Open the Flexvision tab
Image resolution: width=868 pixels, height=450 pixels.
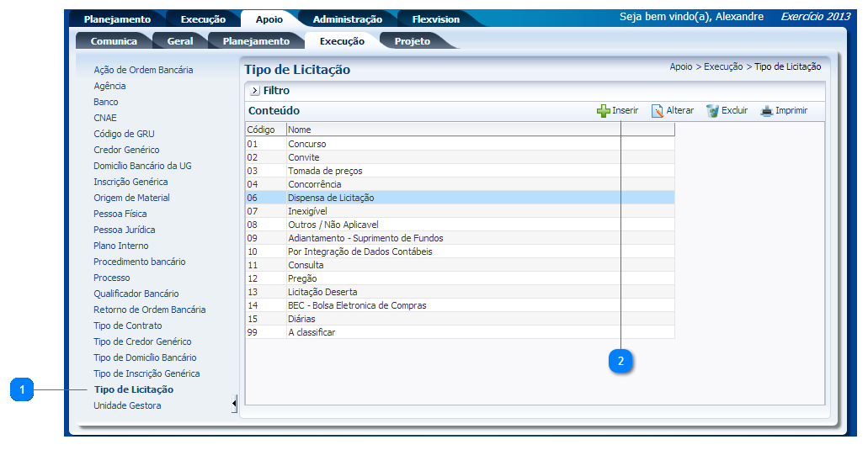(435, 19)
